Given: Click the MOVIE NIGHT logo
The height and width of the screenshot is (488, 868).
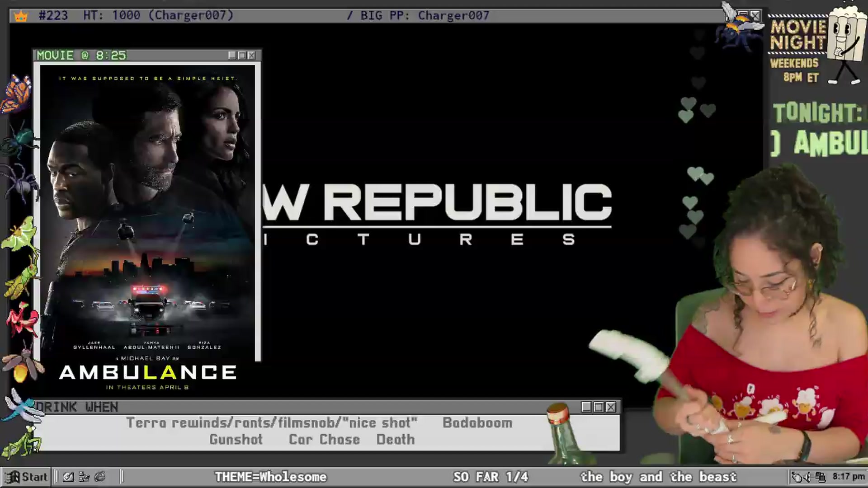Looking at the screenshot, I should [798, 35].
